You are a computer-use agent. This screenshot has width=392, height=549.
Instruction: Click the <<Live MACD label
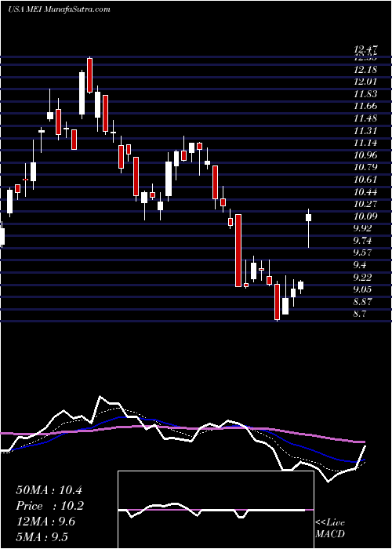coord(330,528)
